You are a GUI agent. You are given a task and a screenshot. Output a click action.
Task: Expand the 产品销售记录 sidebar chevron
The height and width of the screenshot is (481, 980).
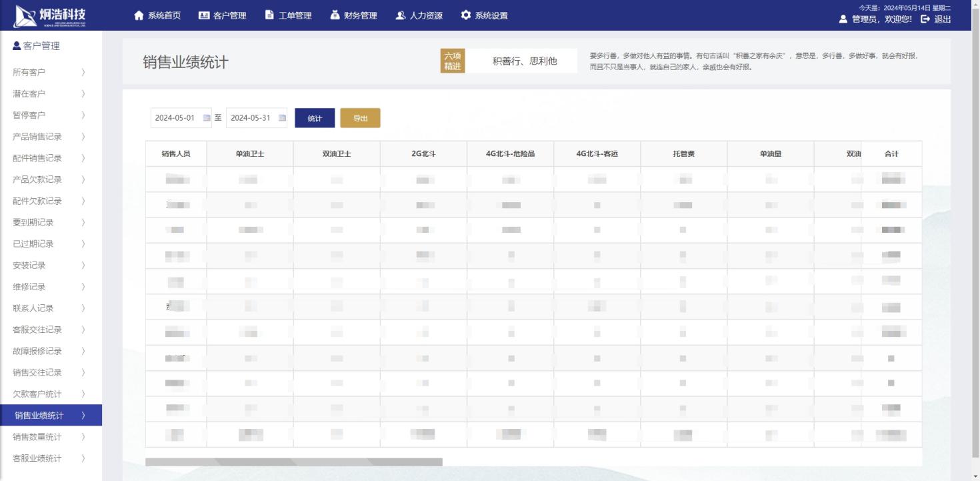coord(83,137)
